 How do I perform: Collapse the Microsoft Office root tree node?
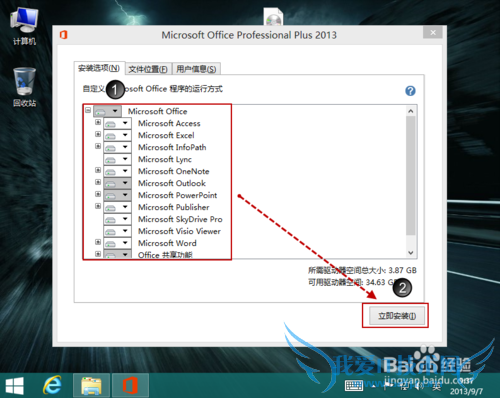[88, 110]
